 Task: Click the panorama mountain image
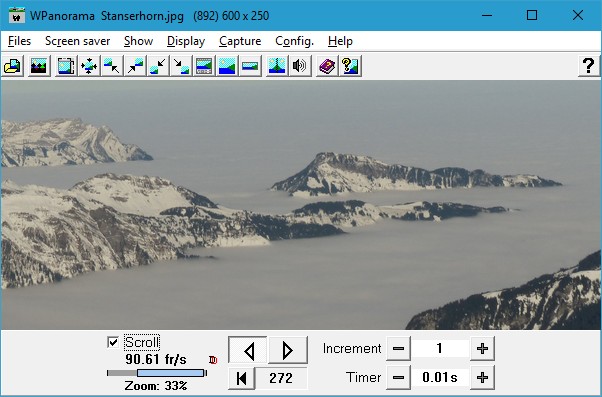pos(301,205)
